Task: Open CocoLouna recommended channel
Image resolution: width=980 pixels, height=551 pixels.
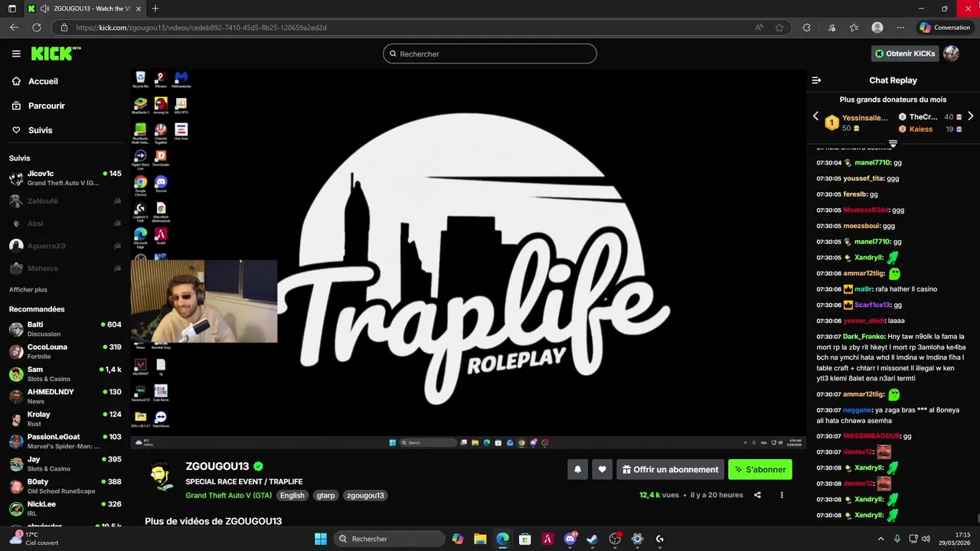Action: tap(65, 351)
